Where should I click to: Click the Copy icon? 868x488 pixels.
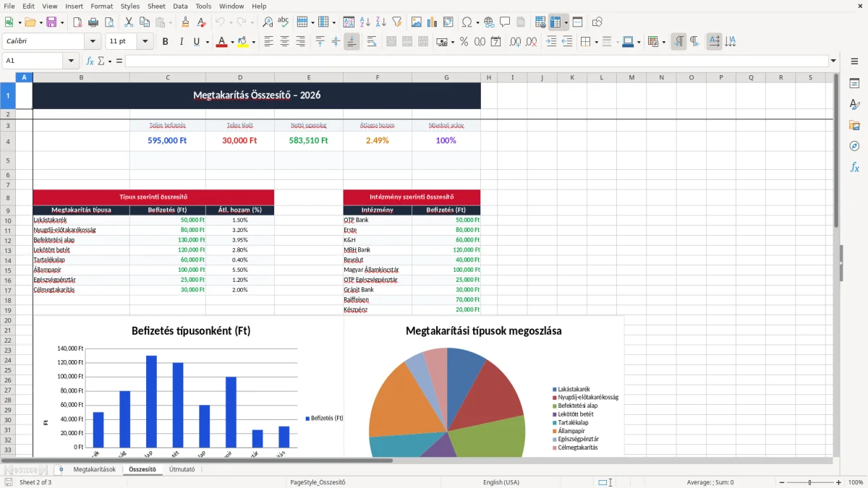coord(144,22)
